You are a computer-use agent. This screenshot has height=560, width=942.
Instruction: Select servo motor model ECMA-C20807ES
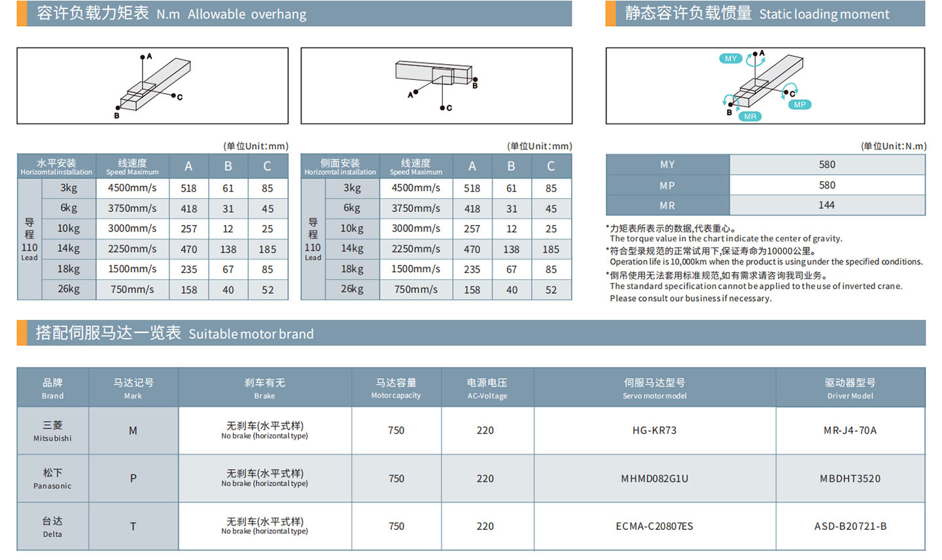tap(654, 527)
